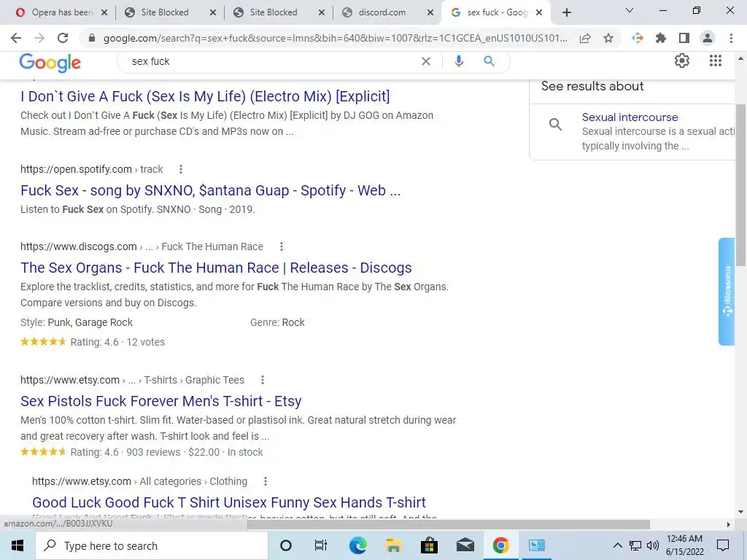Click the scroll right arrow
The image size is (747, 560).
click(728, 524)
